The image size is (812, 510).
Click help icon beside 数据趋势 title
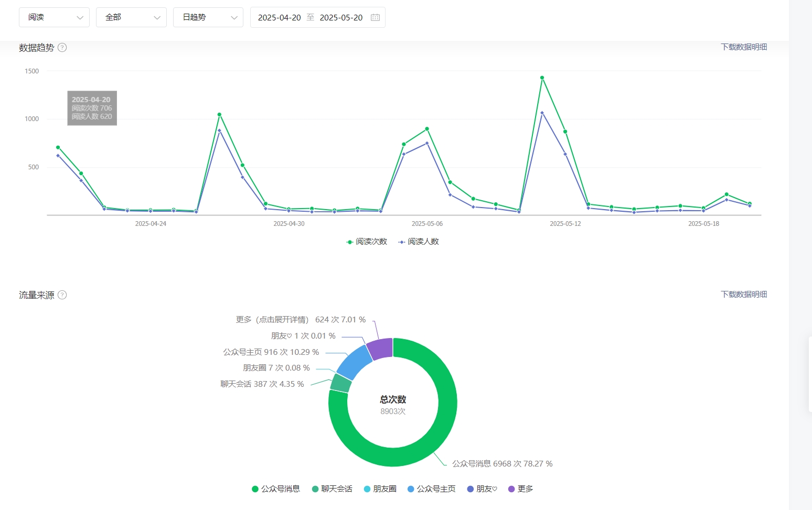[x=62, y=48]
